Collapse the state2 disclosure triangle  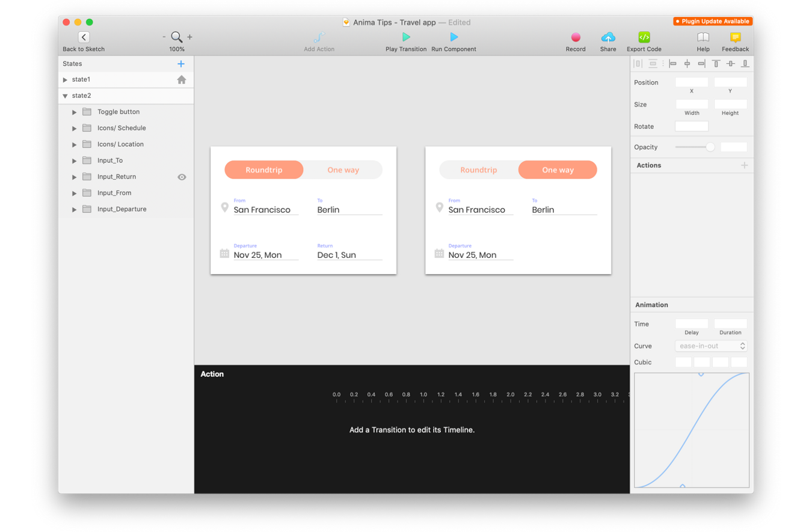[x=65, y=96]
